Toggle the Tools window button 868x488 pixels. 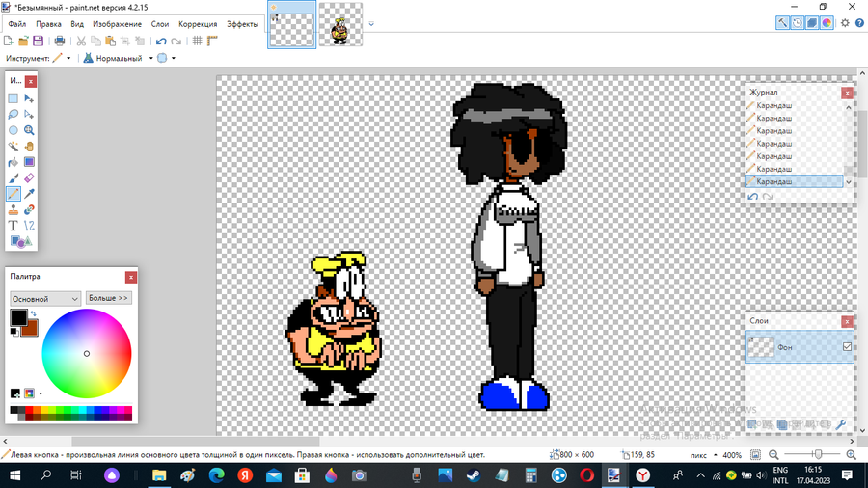(782, 23)
